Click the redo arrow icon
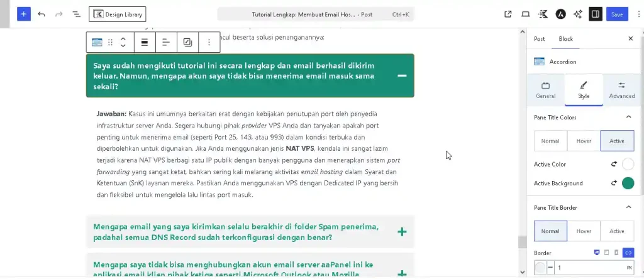The height and width of the screenshot is (279, 644). tap(58, 14)
